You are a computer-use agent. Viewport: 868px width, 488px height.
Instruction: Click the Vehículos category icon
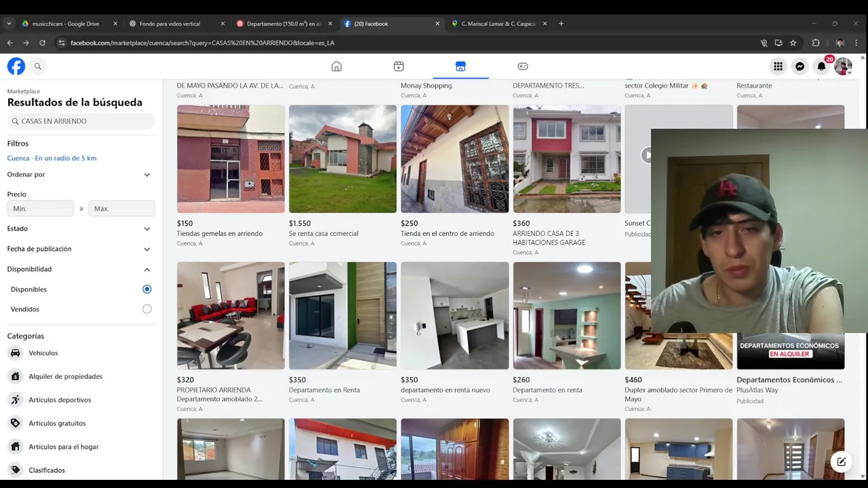(x=15, y=353)
